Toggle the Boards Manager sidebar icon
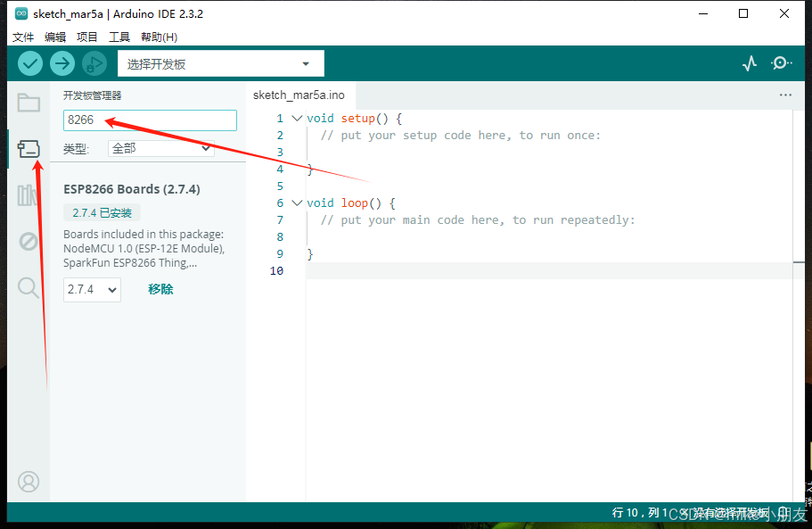 [29, 149]
